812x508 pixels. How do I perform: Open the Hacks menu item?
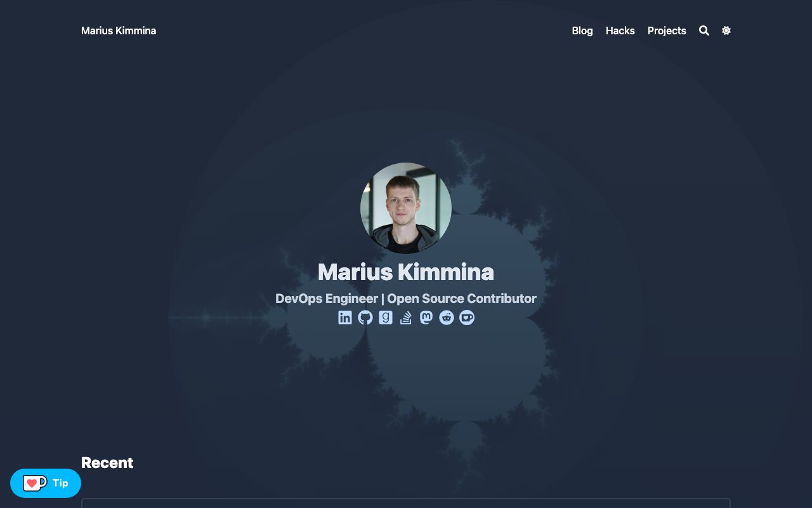(x=620, y=30)
